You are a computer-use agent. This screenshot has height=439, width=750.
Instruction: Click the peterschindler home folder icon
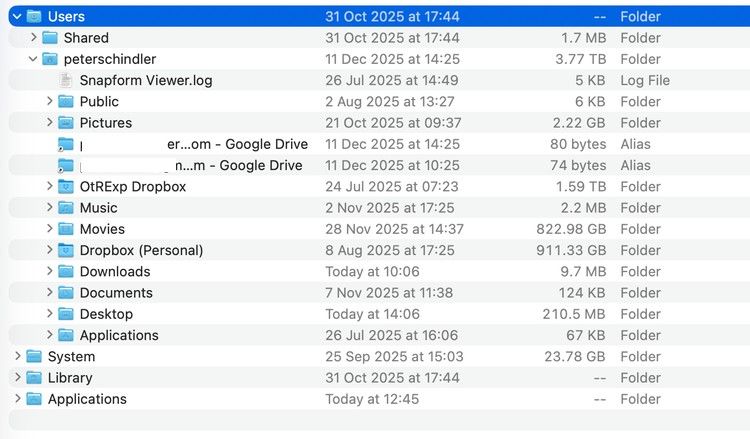[50, 59]
